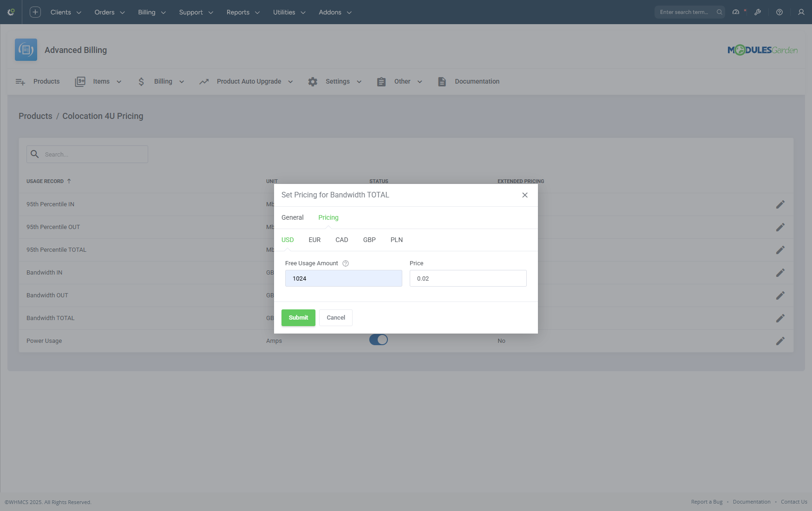Switch to the General tab
812x511 pixels.
coord(292,217)
